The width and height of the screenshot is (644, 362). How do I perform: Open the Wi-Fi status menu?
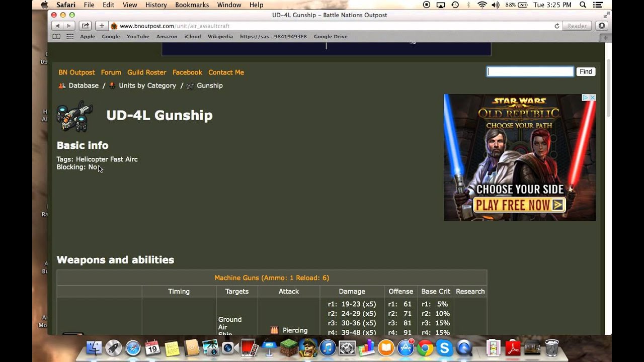(482, 5)
